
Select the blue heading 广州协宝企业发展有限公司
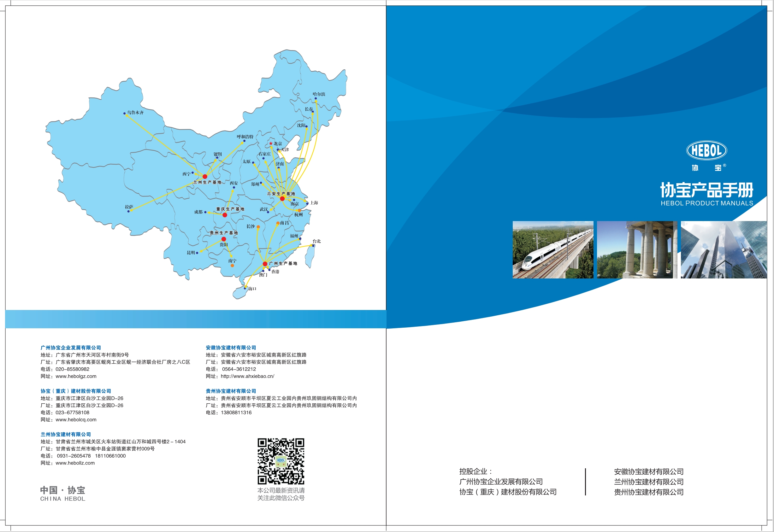pyautogui.click(x=71, y=348)
